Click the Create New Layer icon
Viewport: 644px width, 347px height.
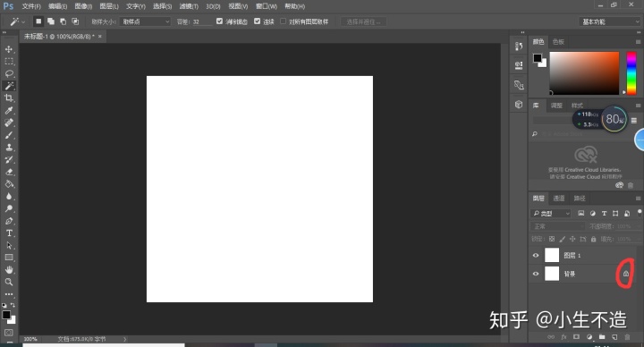(614, 337)
